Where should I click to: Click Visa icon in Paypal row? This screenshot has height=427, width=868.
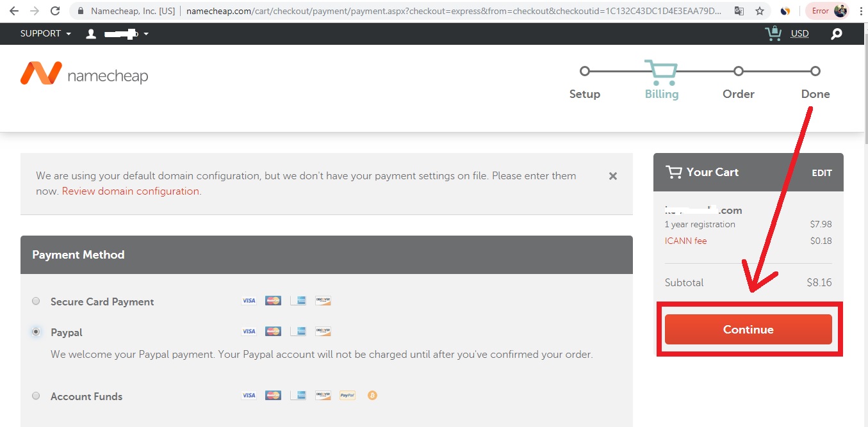[x=249, y=332]
